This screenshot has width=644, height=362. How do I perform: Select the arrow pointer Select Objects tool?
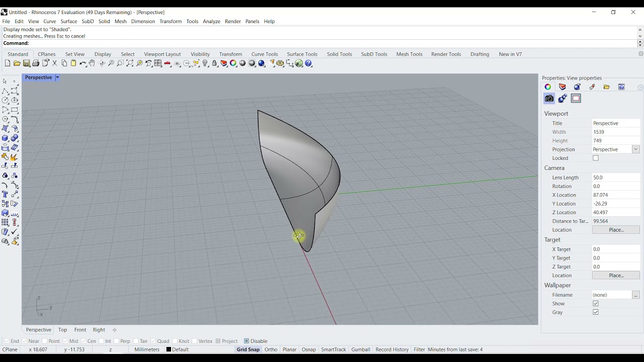(x=5, y=81)
